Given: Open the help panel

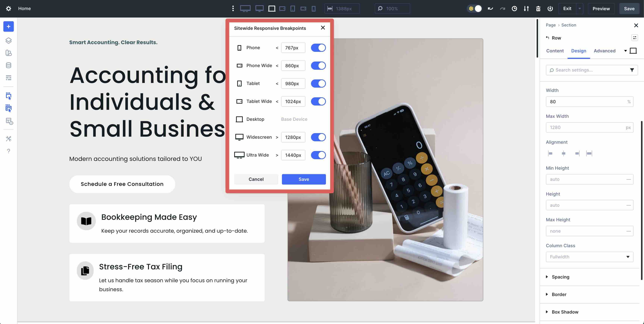Looking at the screenshot, I should (8, 151).
